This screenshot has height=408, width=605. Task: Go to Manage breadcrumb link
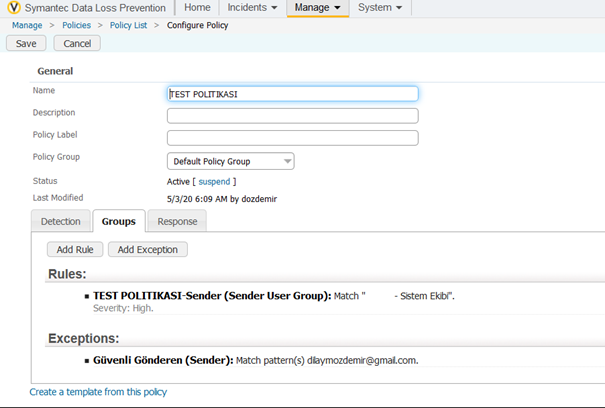coord(27,25)
